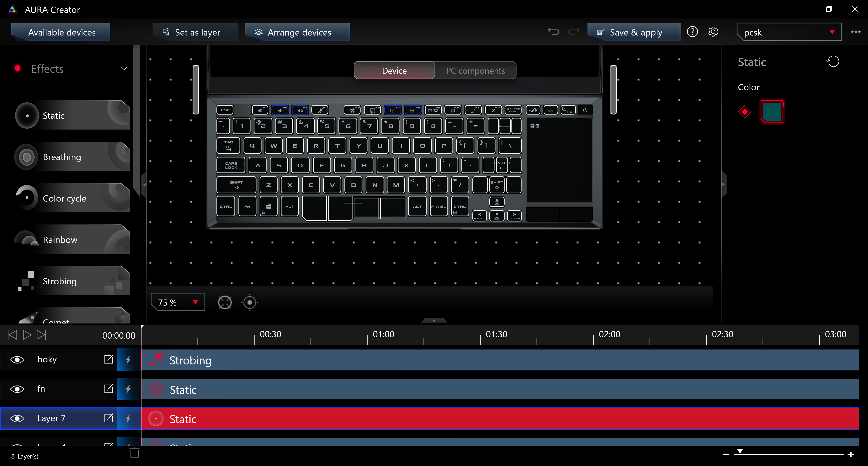Select the Device tab
868x466 pixels.
(x=394, y=71)
